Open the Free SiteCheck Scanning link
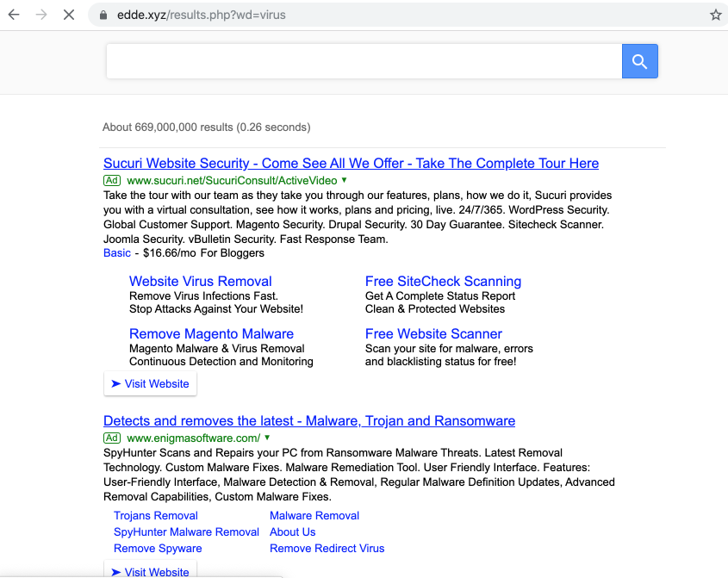728x578 pixels. (443, 282)
